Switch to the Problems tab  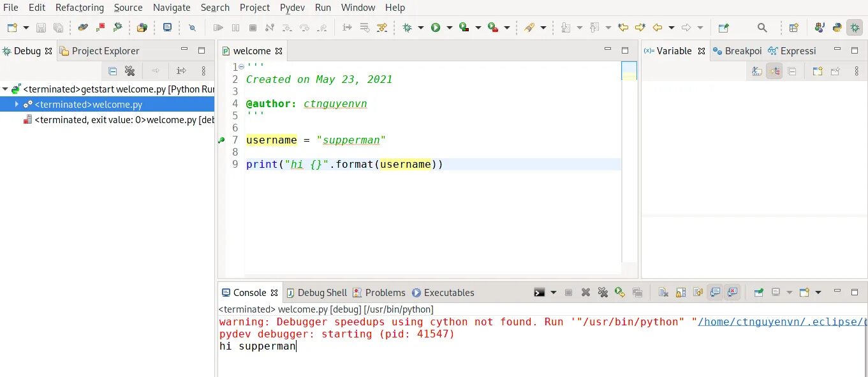379,293
